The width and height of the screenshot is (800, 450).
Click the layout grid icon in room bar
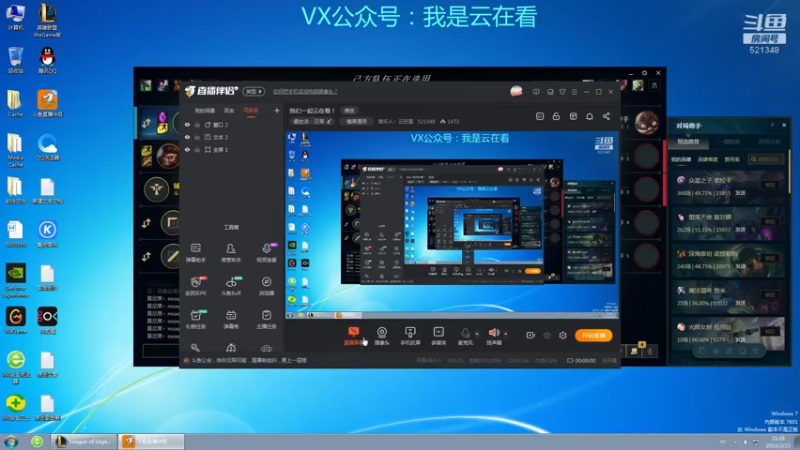click(573, 116)
